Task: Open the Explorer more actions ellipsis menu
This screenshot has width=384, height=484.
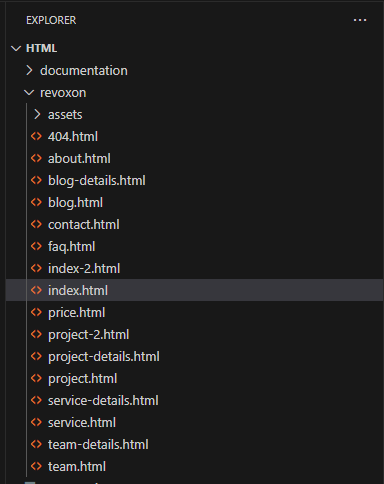Action: click(360, 20)
